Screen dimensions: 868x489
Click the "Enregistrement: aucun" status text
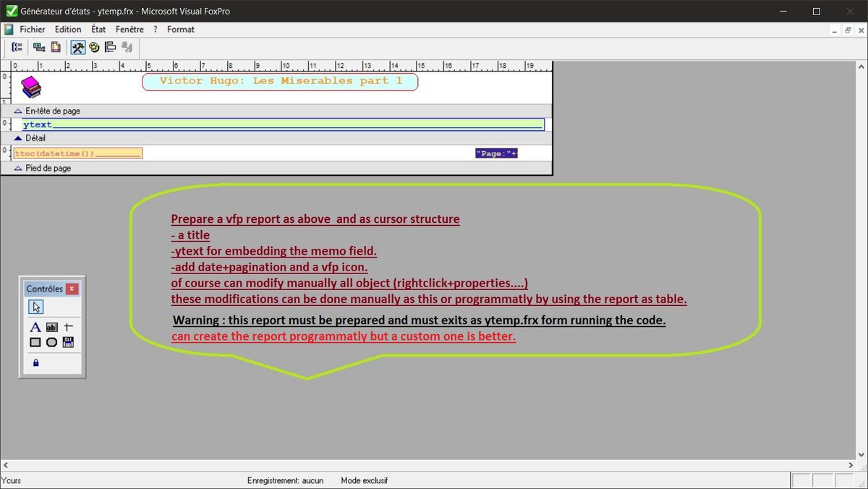click(x=285, y=480)
